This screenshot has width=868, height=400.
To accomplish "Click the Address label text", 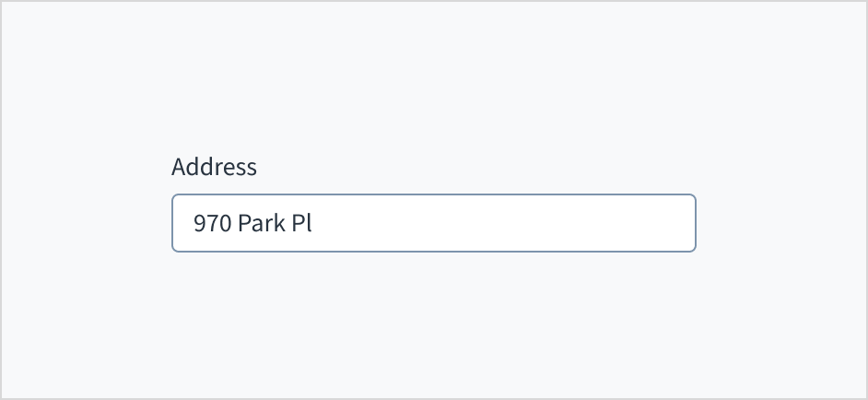I will (x=214, y=167).
